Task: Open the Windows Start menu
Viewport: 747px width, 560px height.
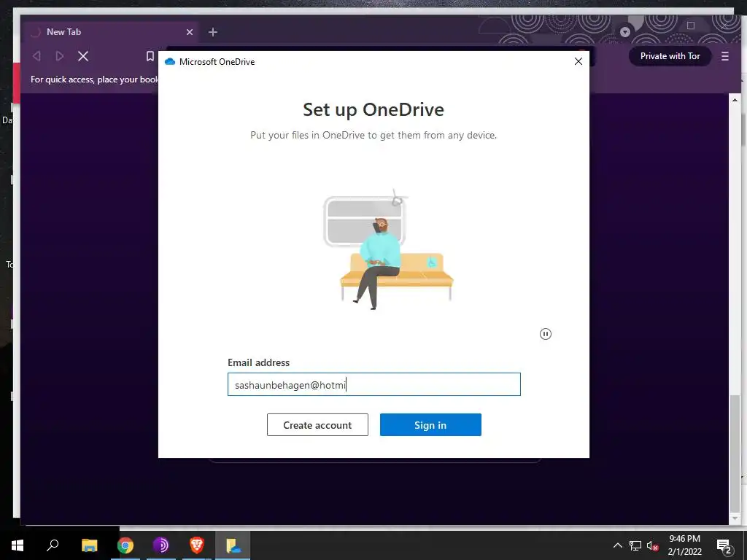Action: click(x=18, y=545)
